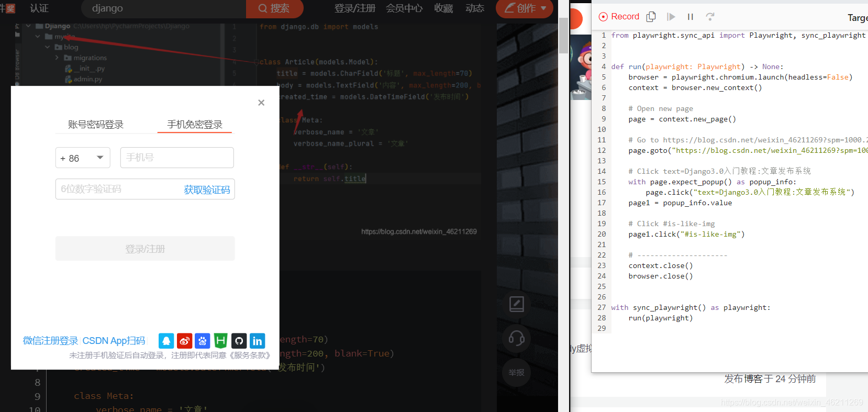Collapse the Djiango project tree node

(x=28, y=26)
